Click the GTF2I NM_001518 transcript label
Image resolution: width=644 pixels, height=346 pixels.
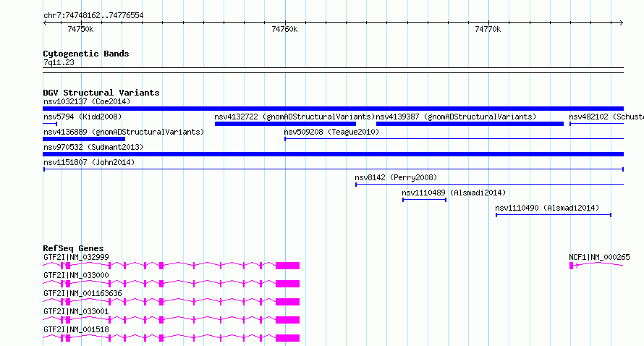(x=77, y=329)
